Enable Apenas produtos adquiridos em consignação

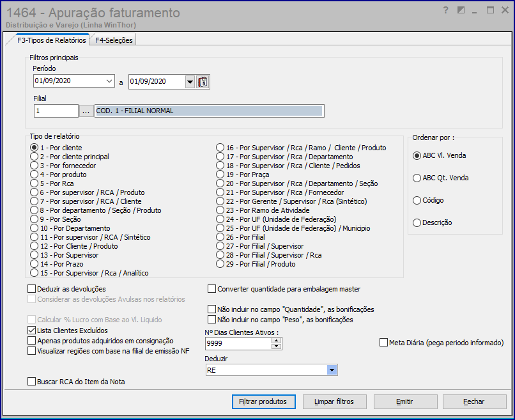tap(100, 341)
